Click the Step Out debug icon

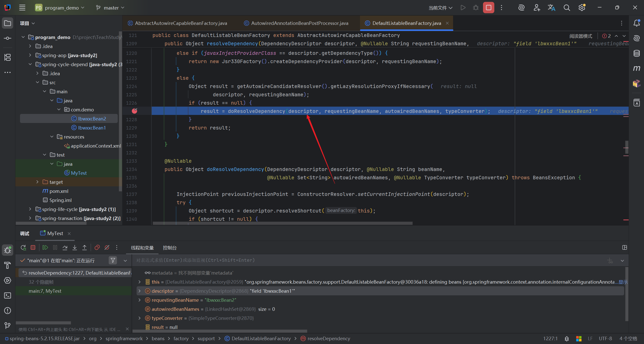[x=85, y=248]
